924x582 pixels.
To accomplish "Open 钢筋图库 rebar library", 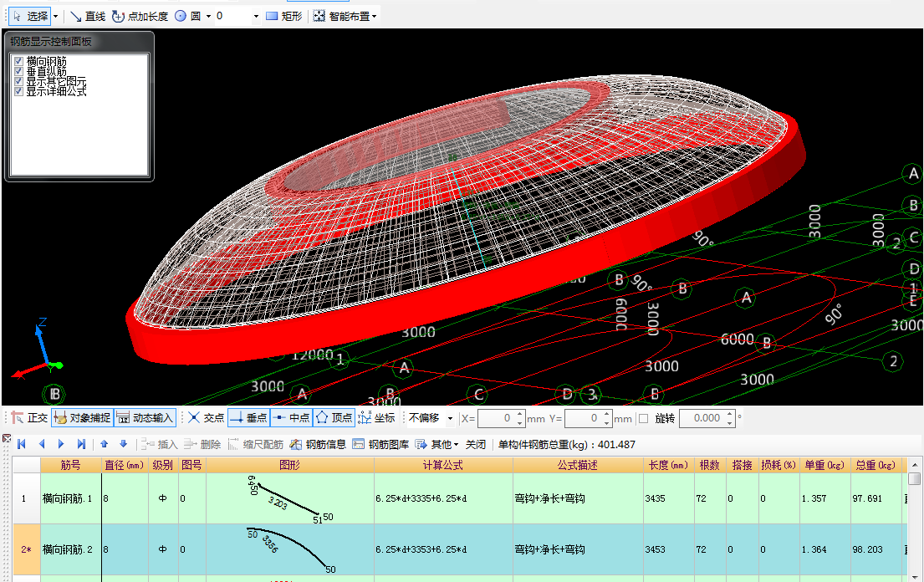I will coord(380,444).
